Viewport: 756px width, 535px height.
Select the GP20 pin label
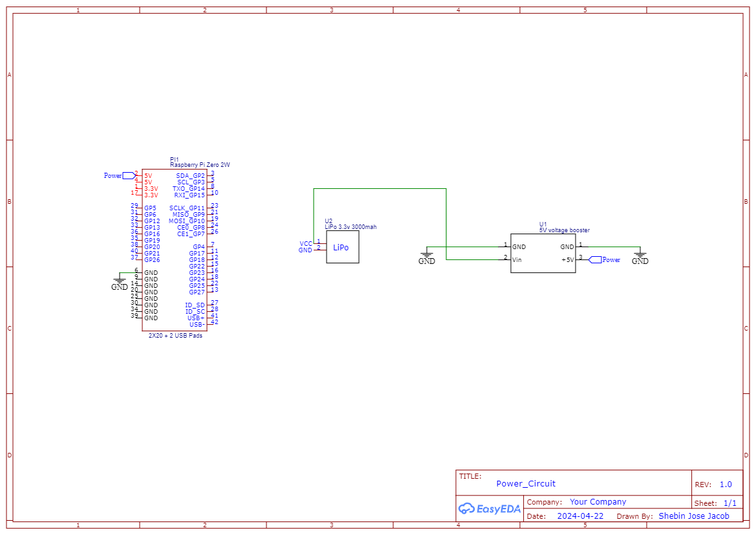(152, 247)
